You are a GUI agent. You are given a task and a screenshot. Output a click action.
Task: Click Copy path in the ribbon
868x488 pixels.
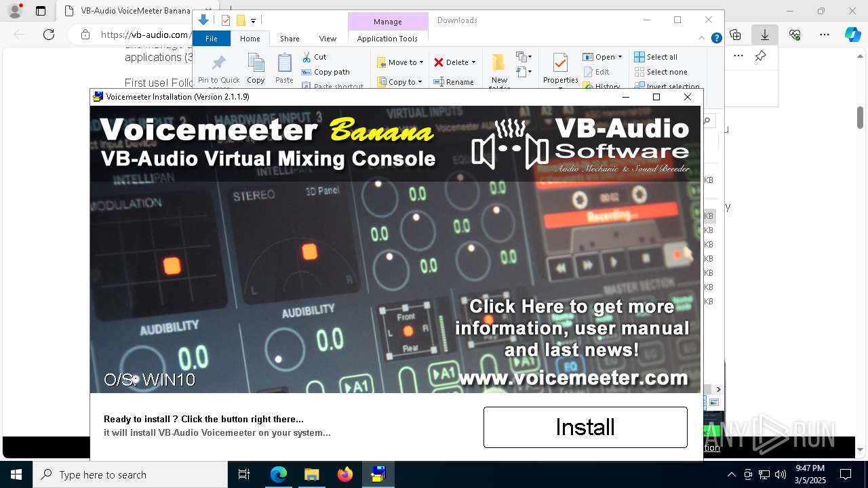coord(325,72)
